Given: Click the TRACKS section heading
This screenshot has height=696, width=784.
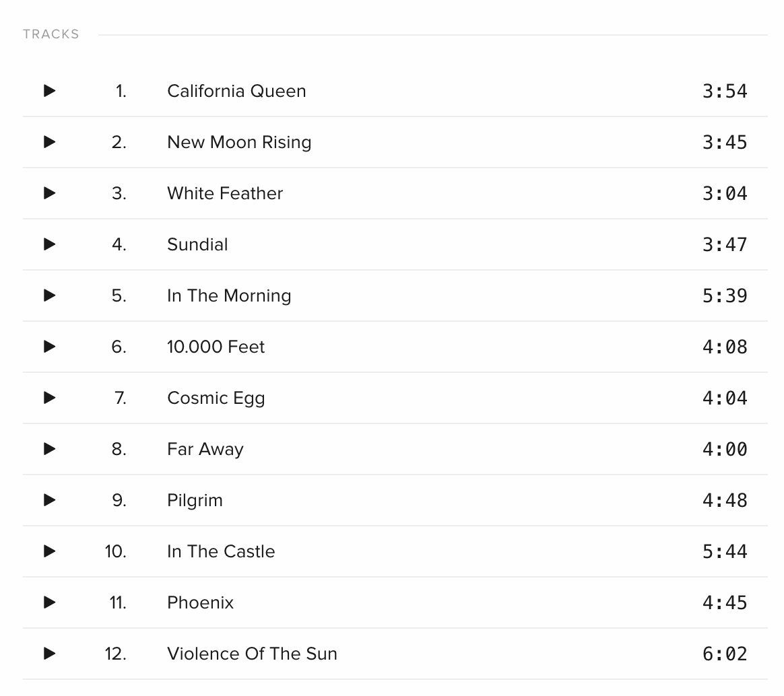Looking at the screenshot, I should (51, 34).
